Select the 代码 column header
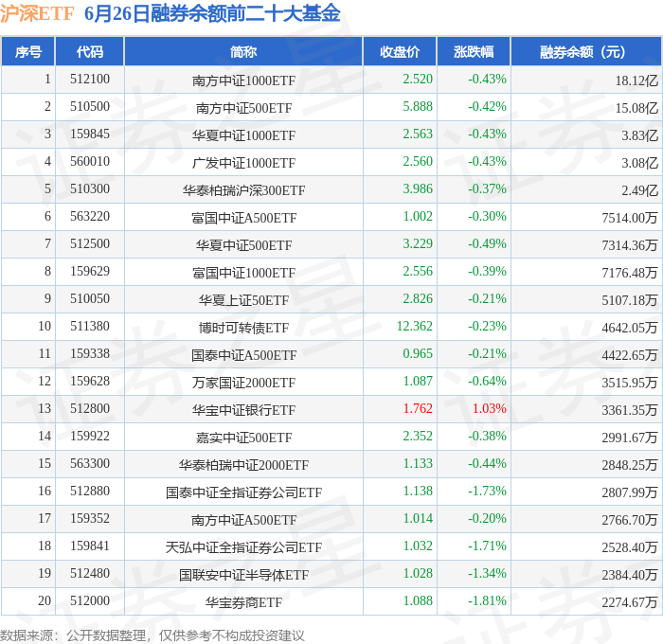Screen dimensions: 663x644 point(90,52)
